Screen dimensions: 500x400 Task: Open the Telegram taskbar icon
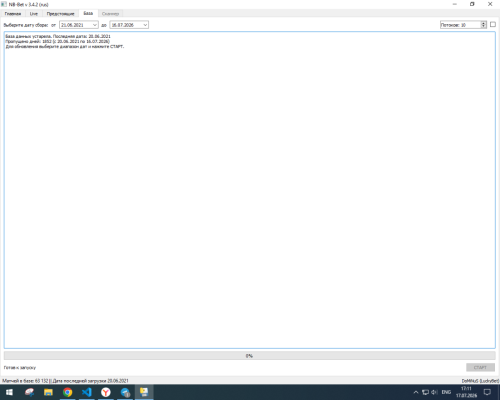[125, 392]
